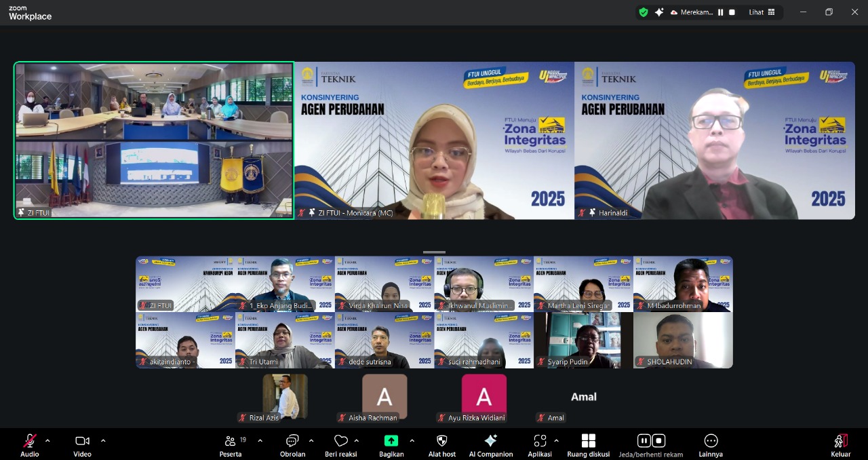Click the gallery handle bar above the participant grid

point(434,252)
